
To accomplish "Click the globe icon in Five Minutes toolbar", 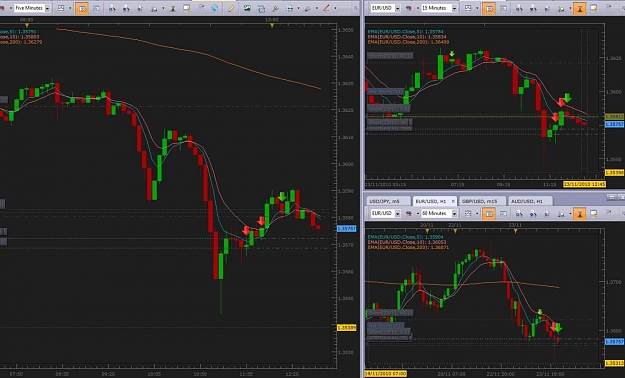I will click(x=214, y=8).
